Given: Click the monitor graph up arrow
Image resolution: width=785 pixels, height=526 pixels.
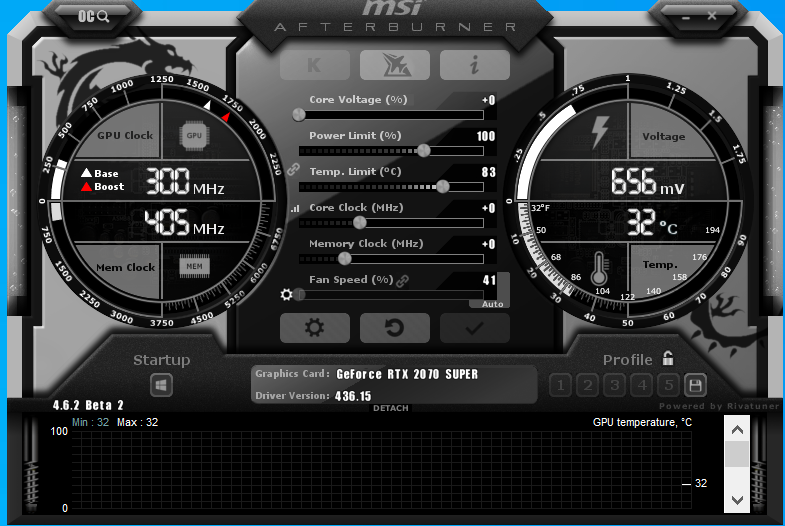Looking at the screenshot, I should tap(737, 430).
